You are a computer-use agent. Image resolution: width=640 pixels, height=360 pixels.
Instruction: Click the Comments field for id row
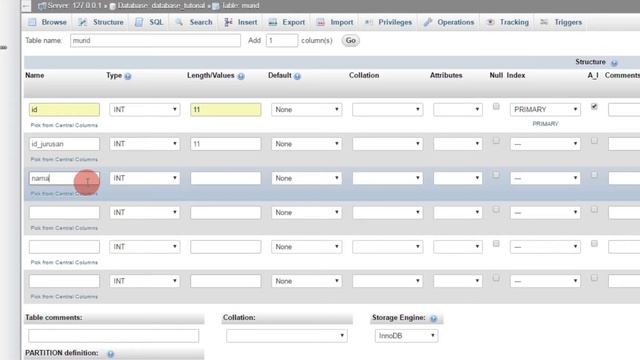pos(624,109)
